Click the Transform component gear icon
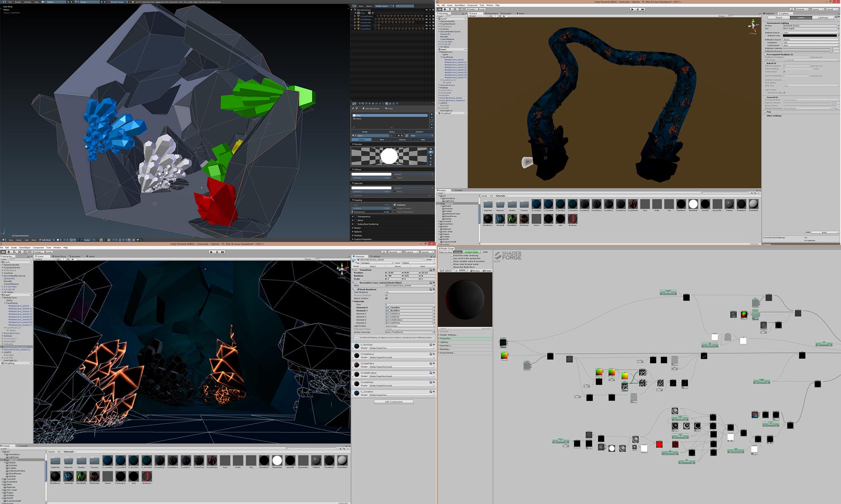The image size is (841, 504). 434,270
